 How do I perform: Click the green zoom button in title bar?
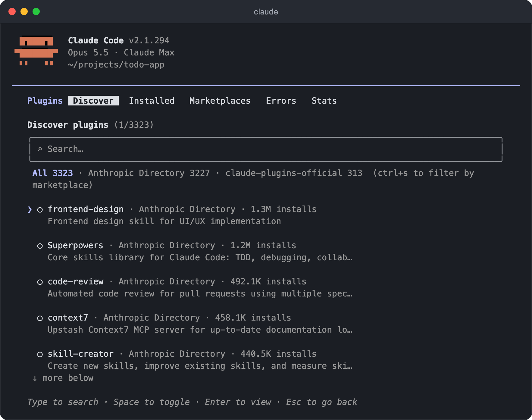(36, 11)
